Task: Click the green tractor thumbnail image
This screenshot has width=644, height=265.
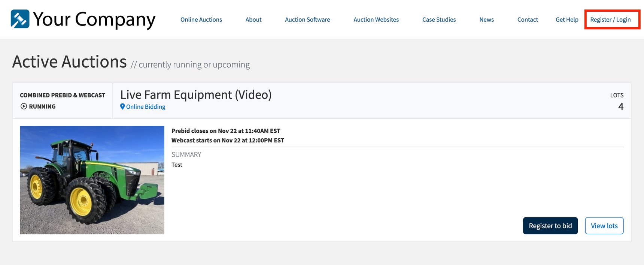Action: [92, 180]
